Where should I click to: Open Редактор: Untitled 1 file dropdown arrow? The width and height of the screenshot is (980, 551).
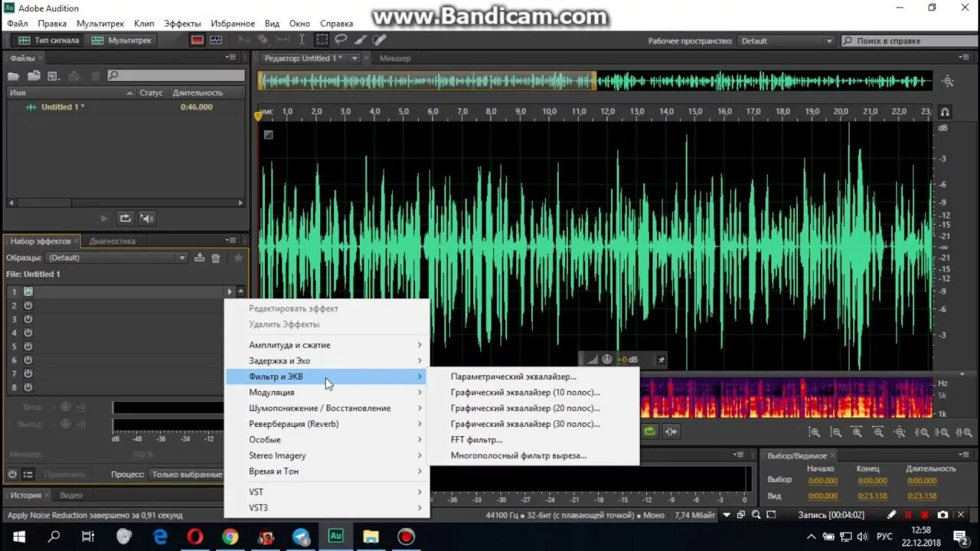(x=354, y=58)
